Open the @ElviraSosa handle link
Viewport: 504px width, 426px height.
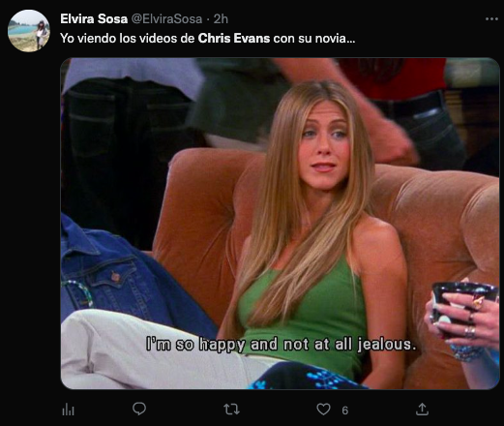pos(166,19)
